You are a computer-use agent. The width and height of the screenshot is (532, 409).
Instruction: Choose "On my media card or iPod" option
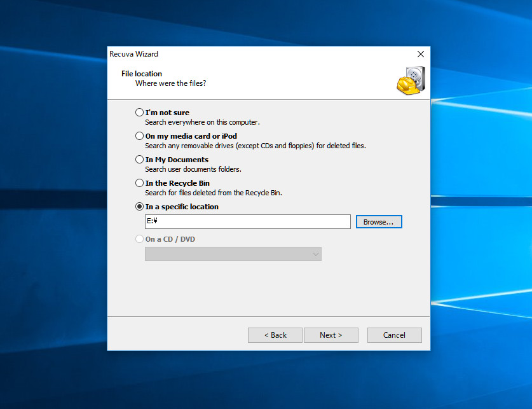click(x=140, y=136)
